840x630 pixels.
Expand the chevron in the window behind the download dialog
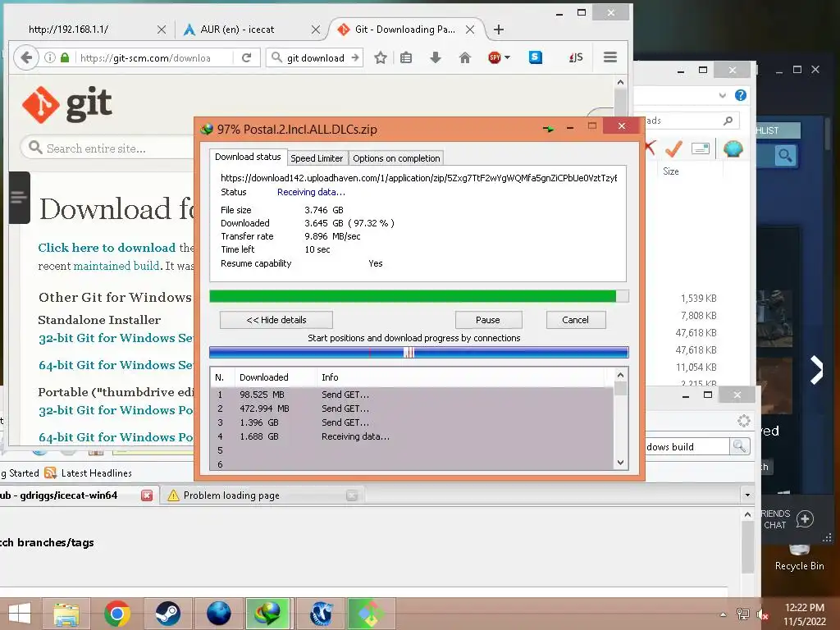(x=723, y=95)
